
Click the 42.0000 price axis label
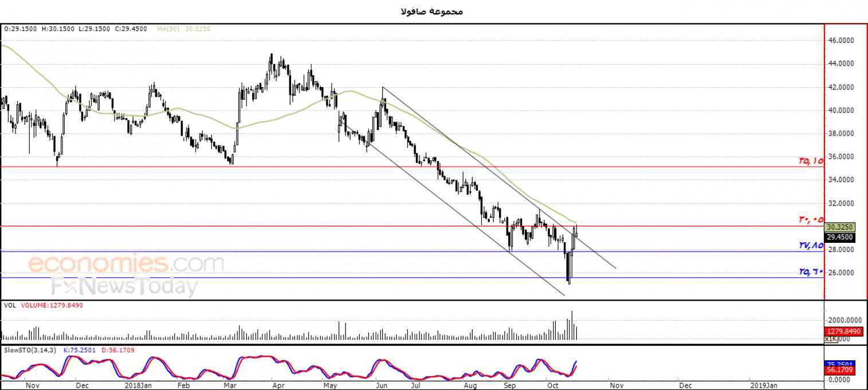[842, 87]
